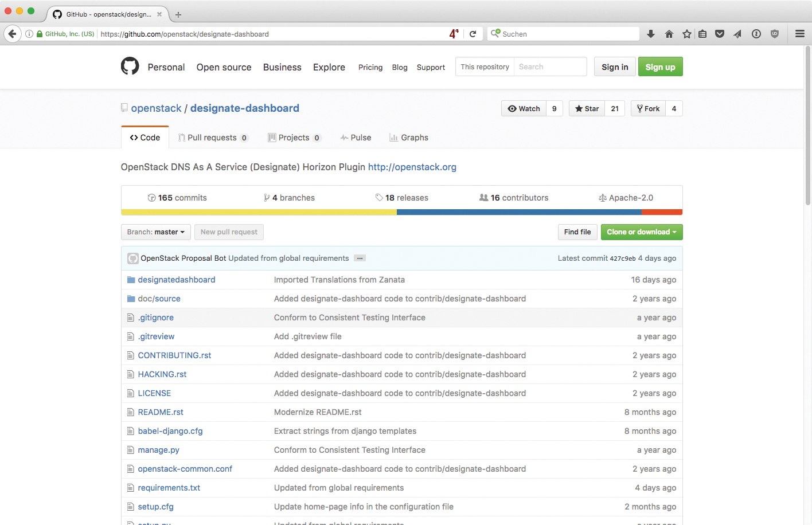Open browser downloads arrow icon

(x=651, y=34)
